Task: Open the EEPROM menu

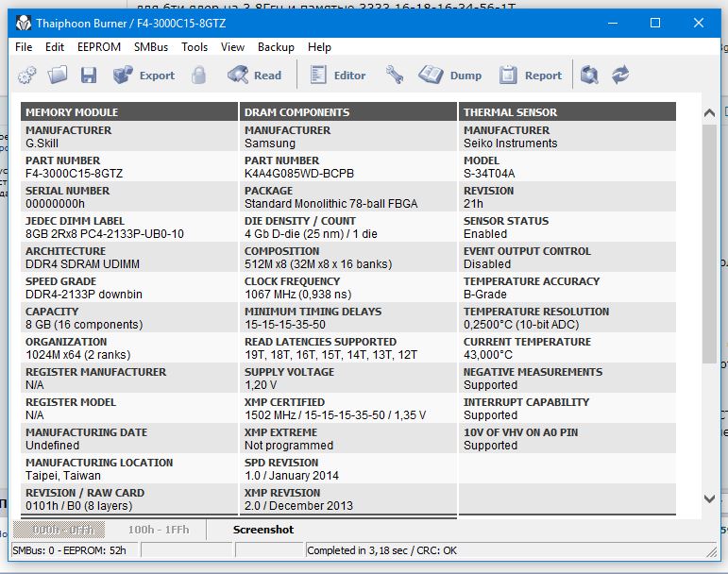Action: click(x=99, y=47)
